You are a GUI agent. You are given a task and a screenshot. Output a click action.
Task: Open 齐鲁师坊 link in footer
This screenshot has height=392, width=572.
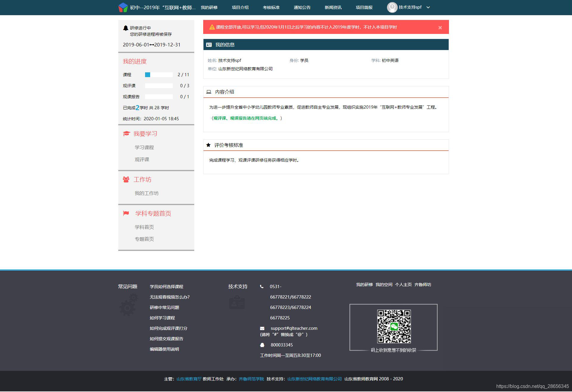click(x=422, y=285)
